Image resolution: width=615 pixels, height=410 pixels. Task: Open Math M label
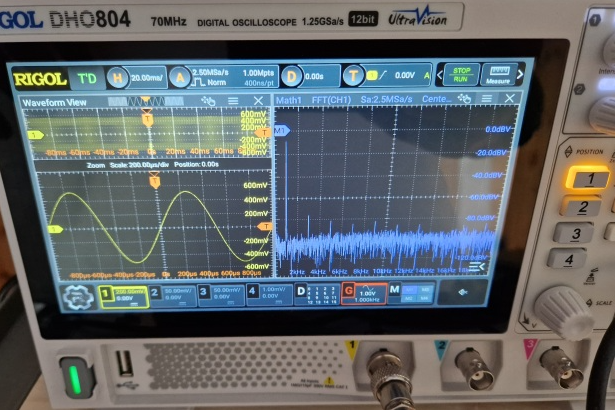[x=412, y=293]
